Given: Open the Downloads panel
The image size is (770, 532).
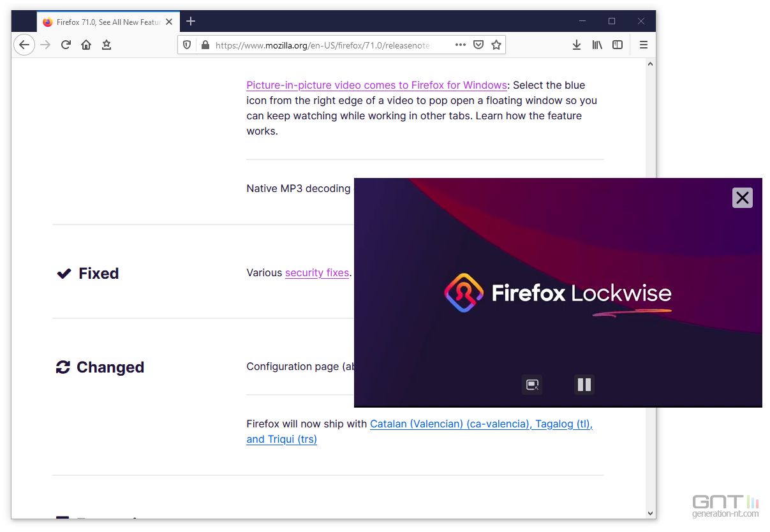Looking at the screenshot, I should click(577, 45).
